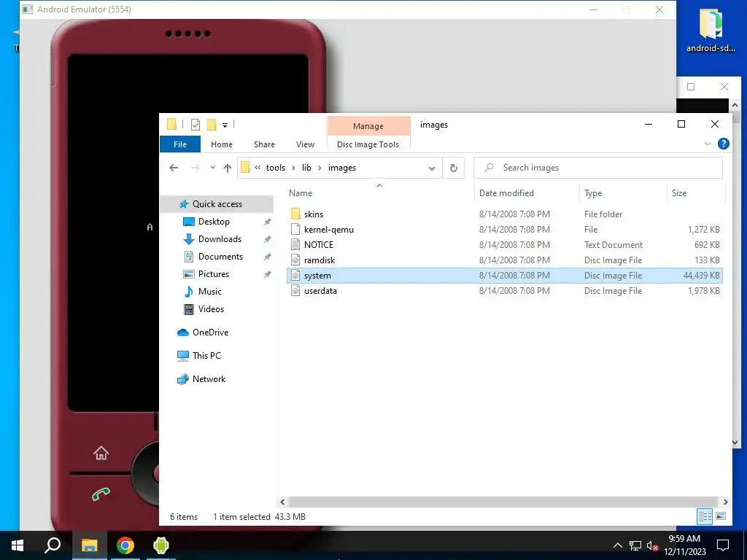The width and height of the screenshot is (747, 560).
Task: Open Explorer Help question mark icon
Action: pos(723,144)
